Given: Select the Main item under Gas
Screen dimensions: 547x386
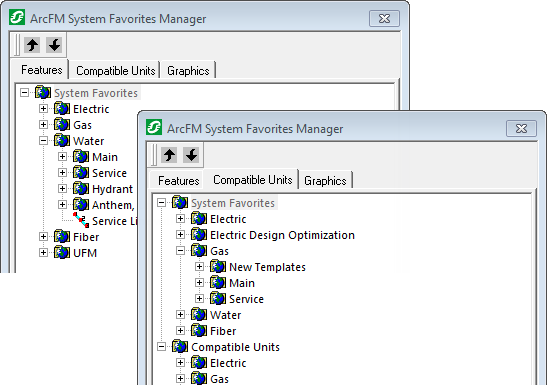Looking at the screenshot, I should pos(242,283).
